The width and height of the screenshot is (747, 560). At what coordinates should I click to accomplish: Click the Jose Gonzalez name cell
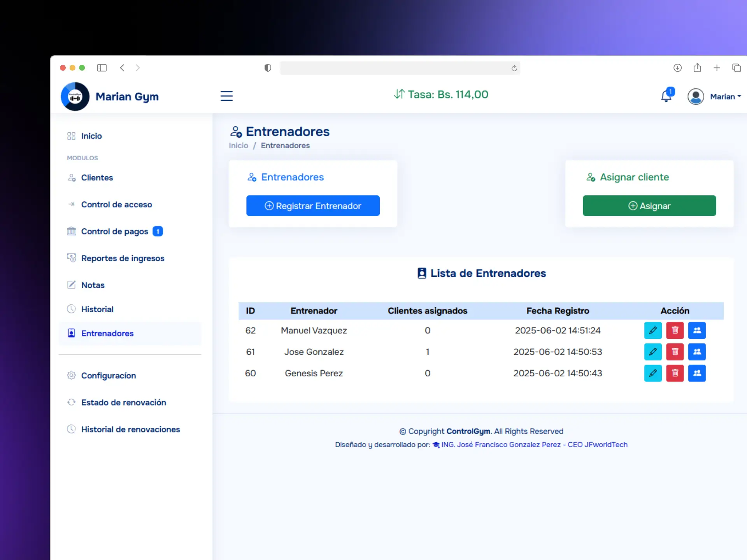point(314,352)
